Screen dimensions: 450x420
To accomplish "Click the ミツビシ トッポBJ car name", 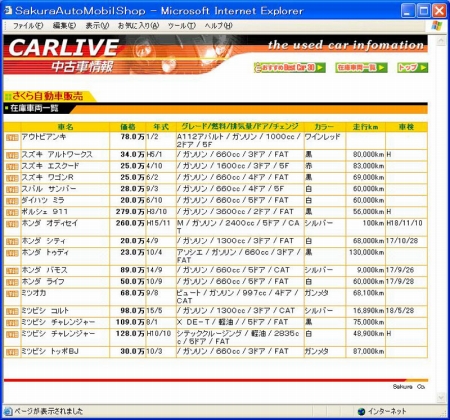I will click(50, 351).
